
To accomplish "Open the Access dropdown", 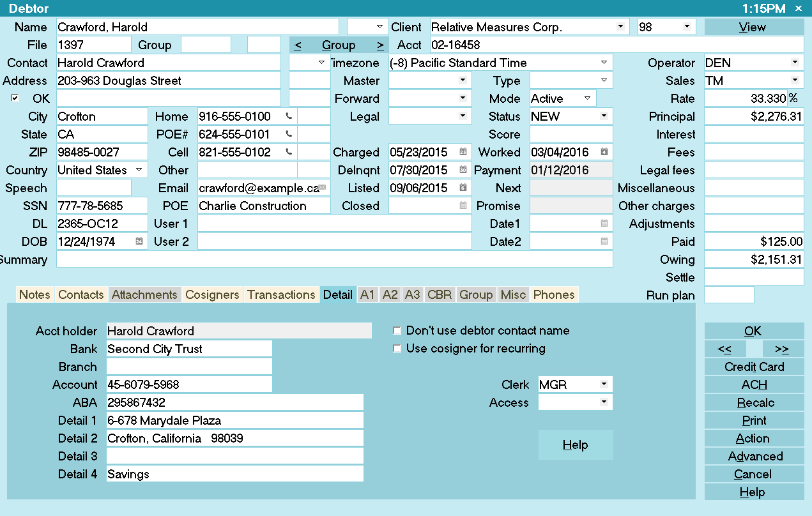I will (604, 402).
